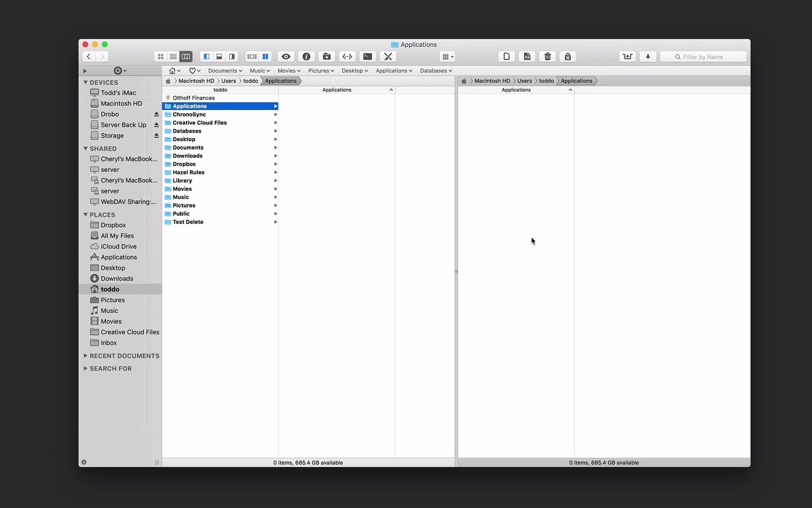Viewport: 812px width, 508px height.
Task: Toggle the Preview eye icon
Action: tap(286, 56)
